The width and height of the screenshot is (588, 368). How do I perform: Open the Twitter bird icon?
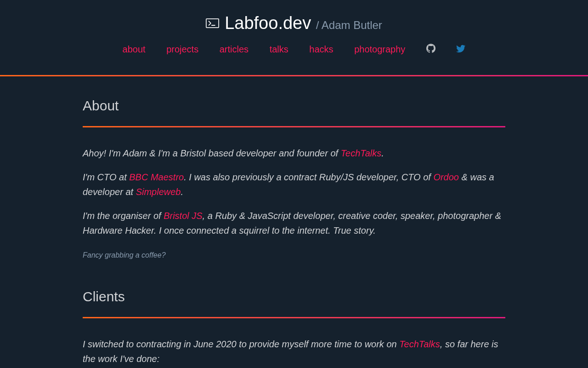(461, 49)
